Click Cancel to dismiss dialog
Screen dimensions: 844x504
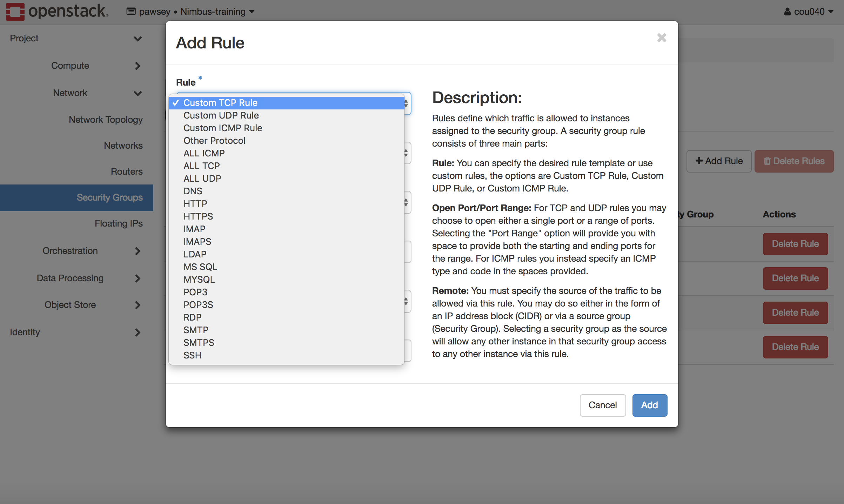tap(602, 405)
